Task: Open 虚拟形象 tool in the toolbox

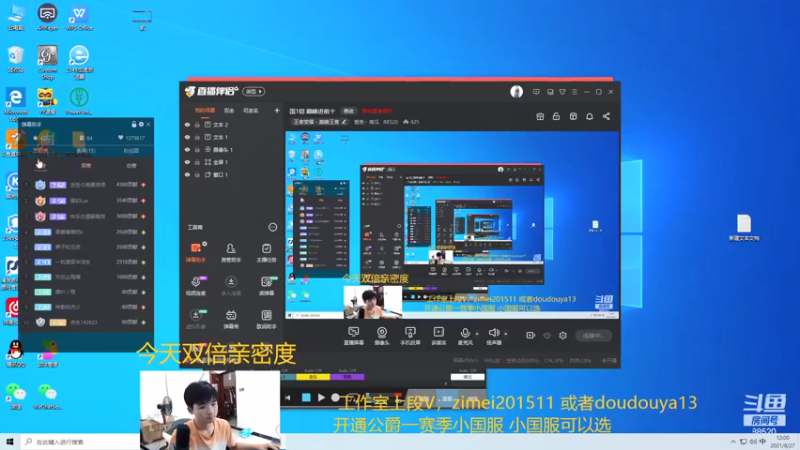Action: click(195, 319)
